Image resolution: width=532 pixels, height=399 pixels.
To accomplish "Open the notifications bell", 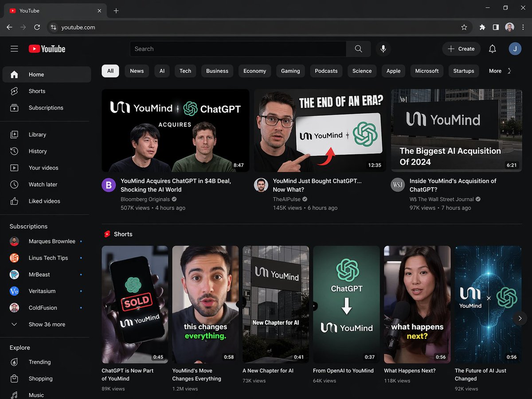I will click(492, 49).
